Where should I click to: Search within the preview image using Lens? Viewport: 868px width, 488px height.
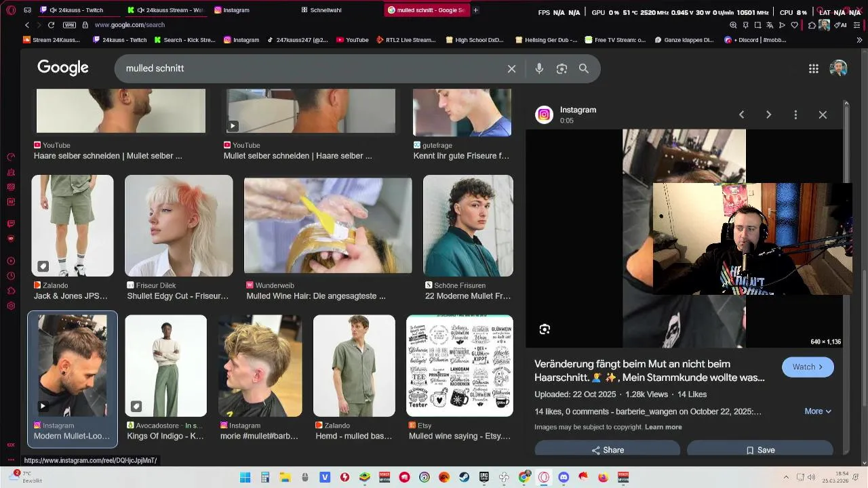pos(545,329)
